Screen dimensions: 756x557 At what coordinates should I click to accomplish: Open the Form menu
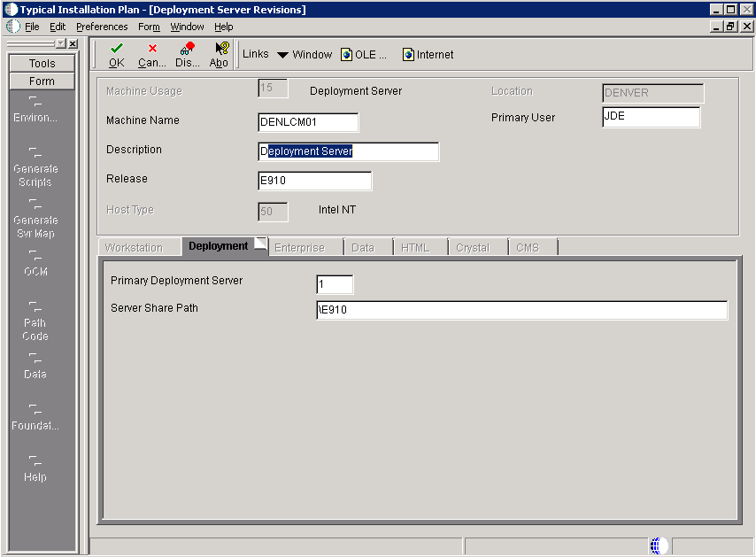coord(149,27)
